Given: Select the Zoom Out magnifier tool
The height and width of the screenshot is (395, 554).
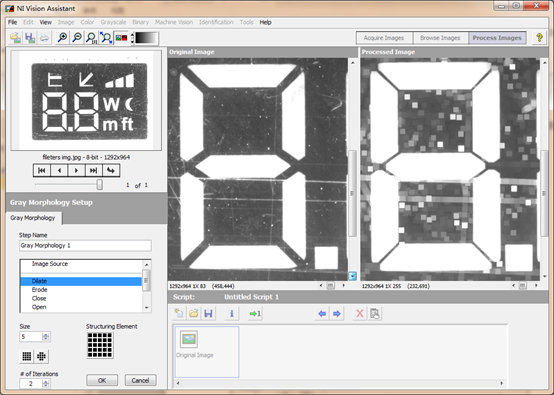Looking at the screenshot, I should tap(77, 37).
